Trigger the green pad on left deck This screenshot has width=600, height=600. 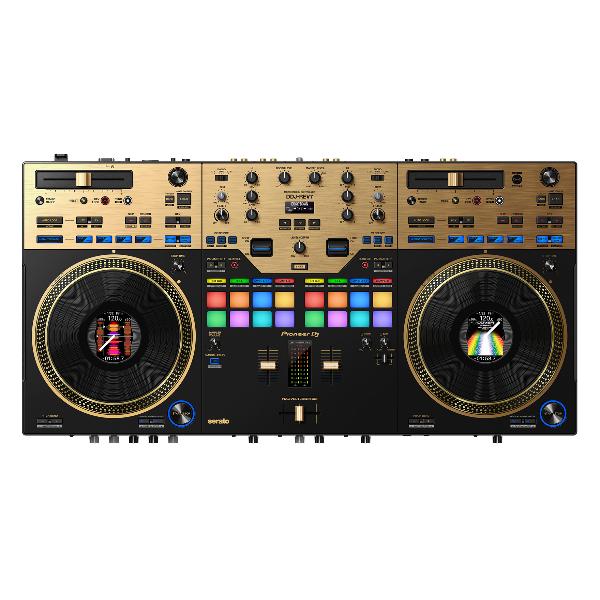tap(217, 319)
